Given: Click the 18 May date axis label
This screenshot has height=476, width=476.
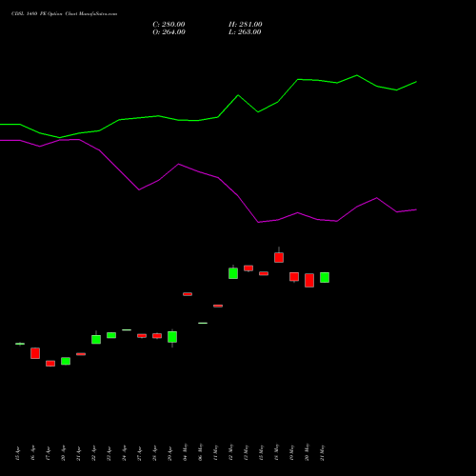Looking at the screenshot, I should (x=276, y=452).
